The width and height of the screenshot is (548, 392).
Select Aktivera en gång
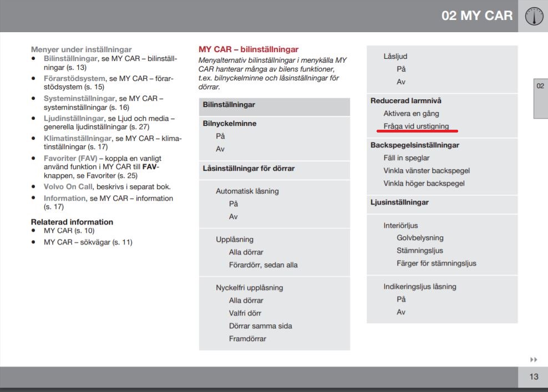pyautogui.click(x=411, y=114)
